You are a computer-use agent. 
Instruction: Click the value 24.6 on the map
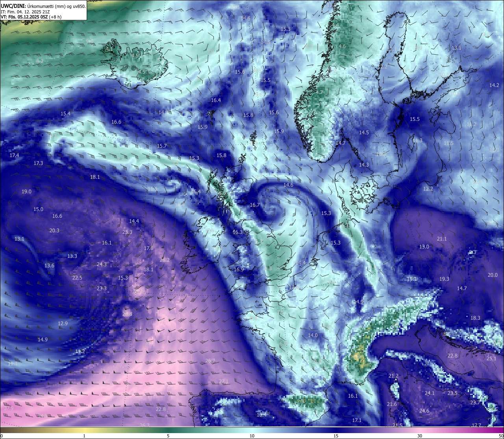tap(424, 411)
